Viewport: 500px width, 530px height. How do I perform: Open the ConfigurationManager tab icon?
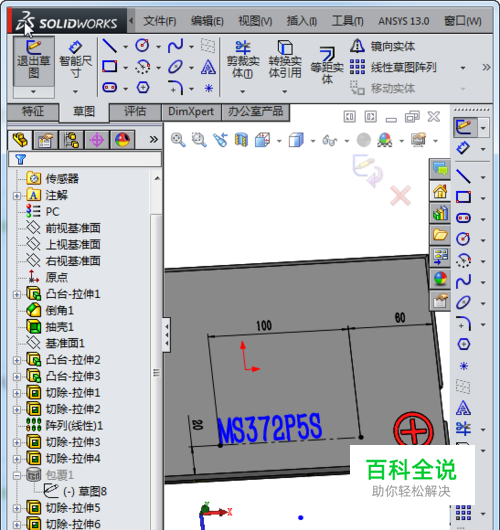71,140
